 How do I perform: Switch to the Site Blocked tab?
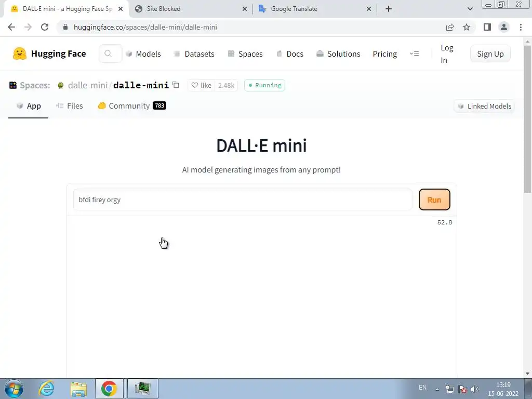point(191,9)
